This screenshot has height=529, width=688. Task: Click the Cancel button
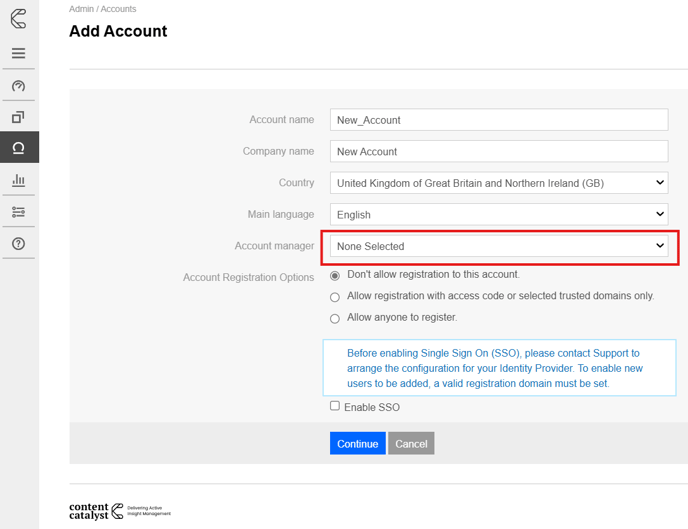(x=411, y=444)
